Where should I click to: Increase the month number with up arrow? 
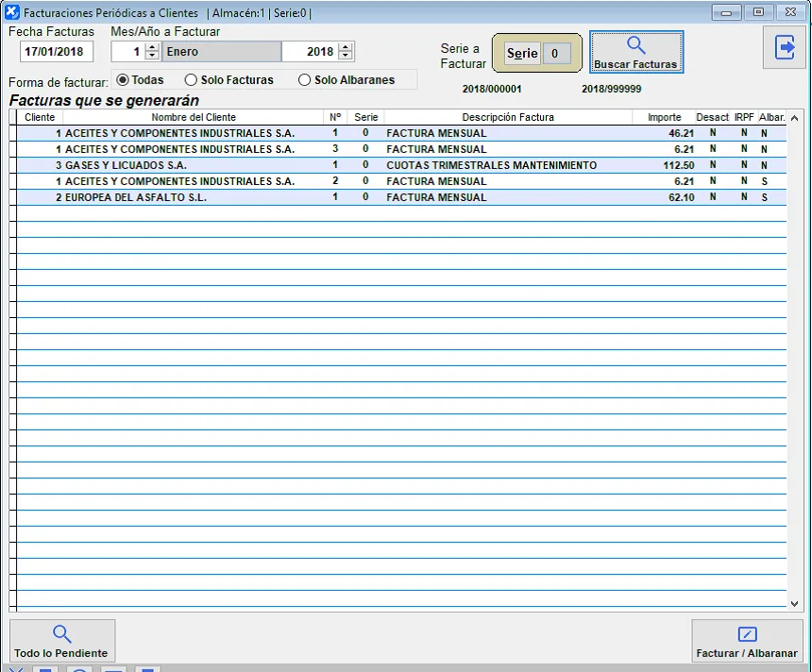[152, 47]
